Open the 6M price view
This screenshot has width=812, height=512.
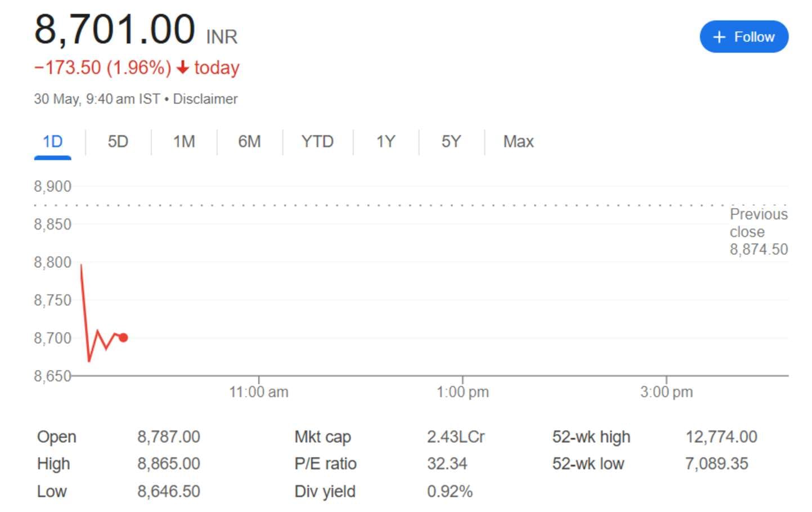click(250, 142)
